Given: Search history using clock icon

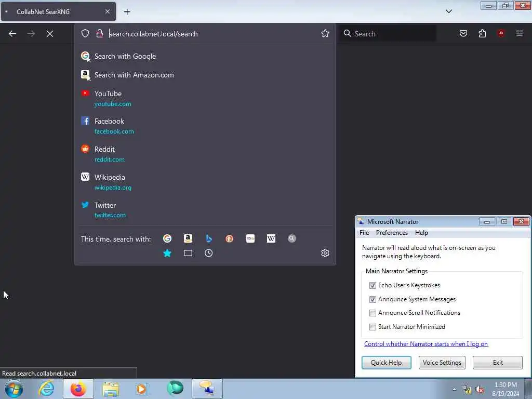Looking at the screenshot, I should [209, 253].
